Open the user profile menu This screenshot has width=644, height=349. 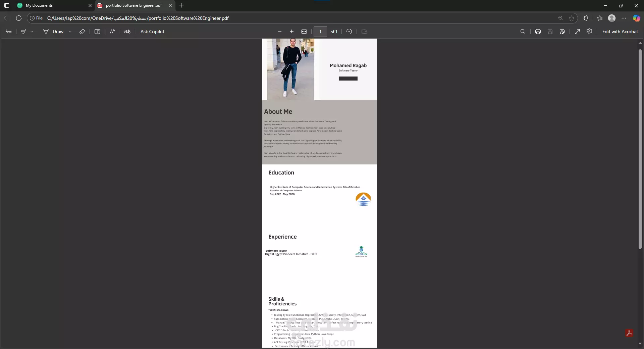pyautogui.click(x=612, y=18)
